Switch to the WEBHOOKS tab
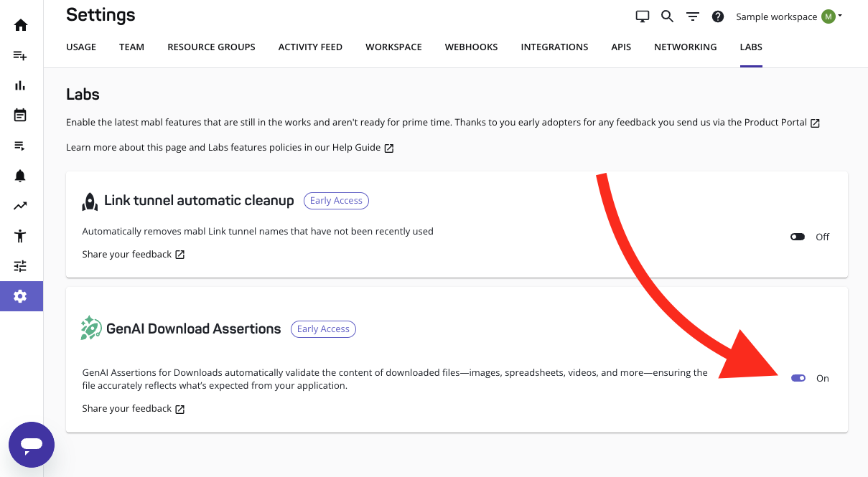This screenshot has width=868, height=477. point(471,47)
